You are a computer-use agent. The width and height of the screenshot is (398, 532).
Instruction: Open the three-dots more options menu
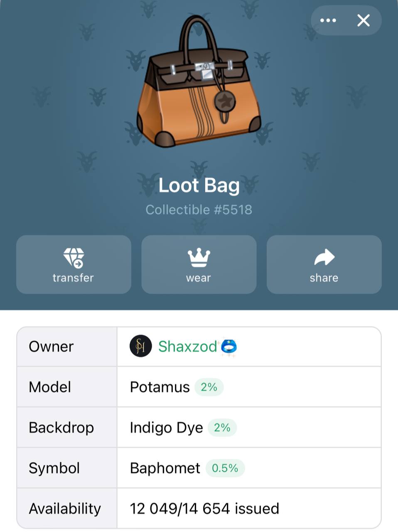[x=328, y=20]
